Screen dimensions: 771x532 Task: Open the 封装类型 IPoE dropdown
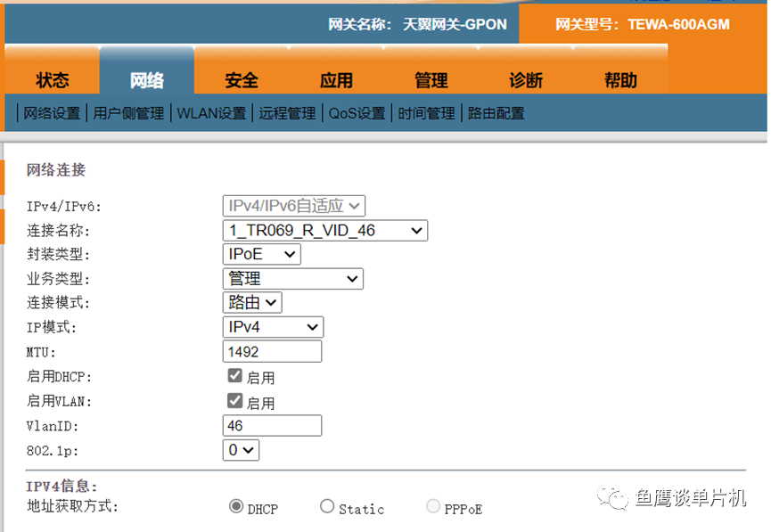[261, 254]
